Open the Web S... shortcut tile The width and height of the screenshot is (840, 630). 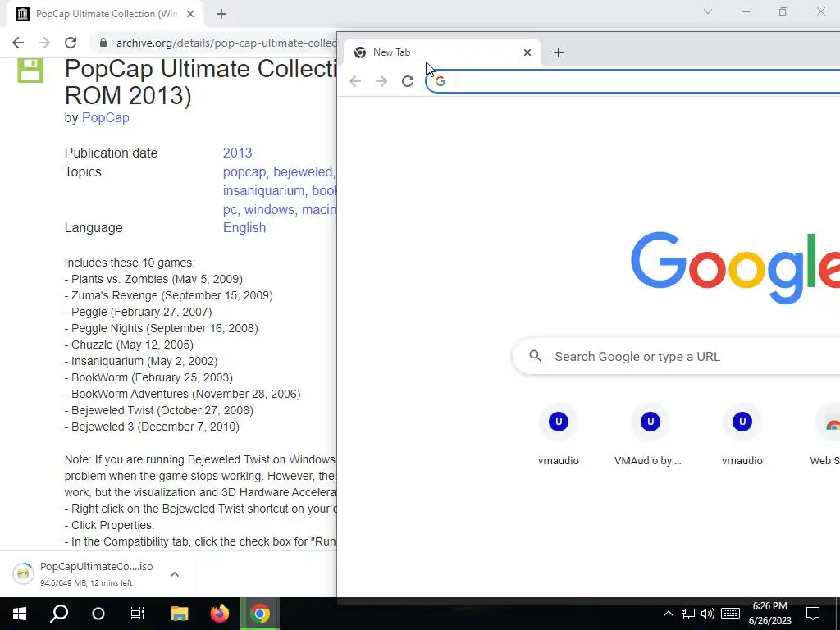point(825,435)
